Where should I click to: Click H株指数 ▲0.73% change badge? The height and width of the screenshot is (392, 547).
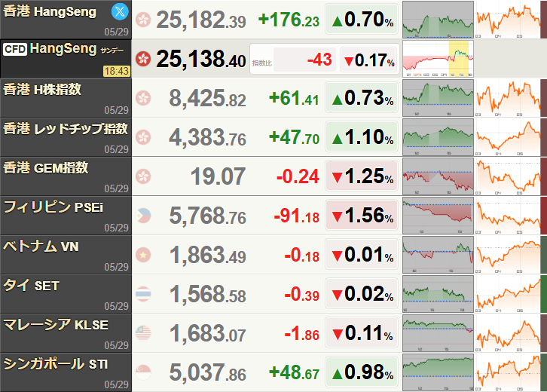pyautogui.click(x=362, y=97)
